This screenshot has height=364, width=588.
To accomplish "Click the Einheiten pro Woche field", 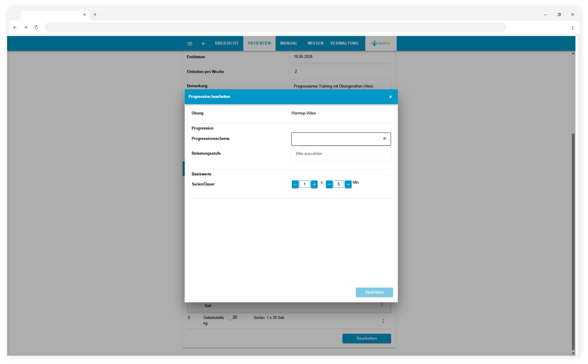I will [340, 71].
